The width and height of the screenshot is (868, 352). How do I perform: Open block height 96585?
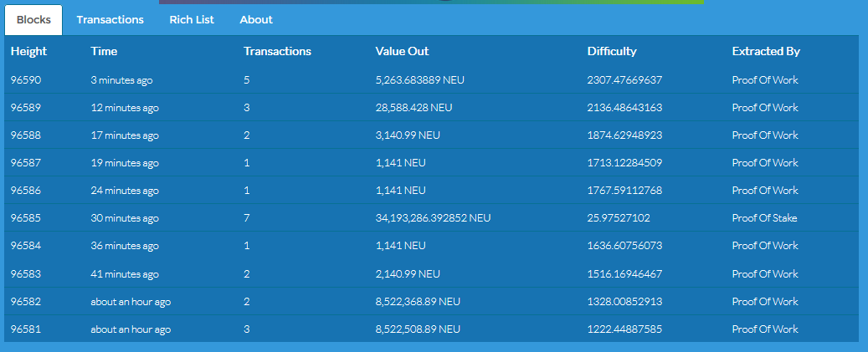pos(26,218)
